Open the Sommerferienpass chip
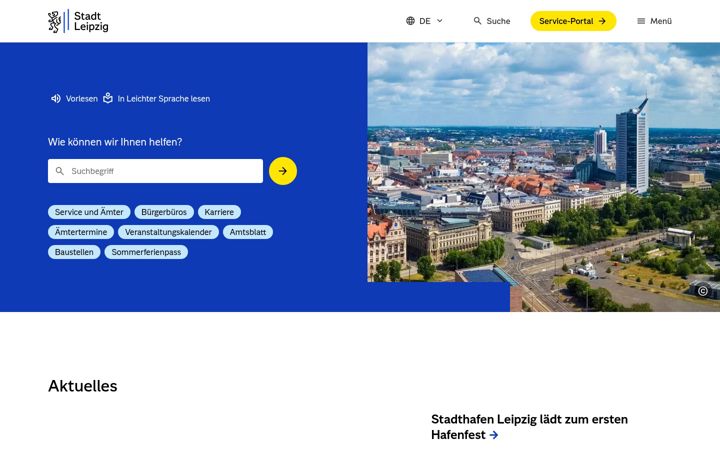This screenshot has width=720, height=450. [x=146, y=252]
